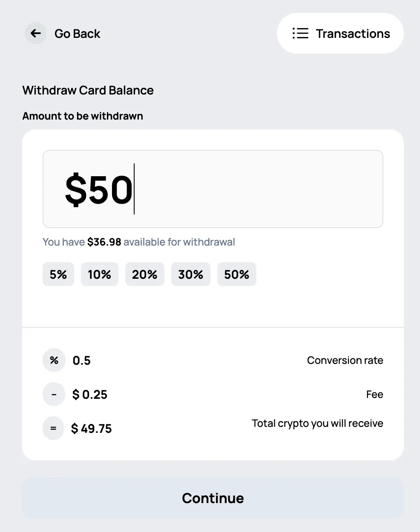The image size is (420, 532).
Task: Click inside the $50 amount field
Action: click(213, 189)
